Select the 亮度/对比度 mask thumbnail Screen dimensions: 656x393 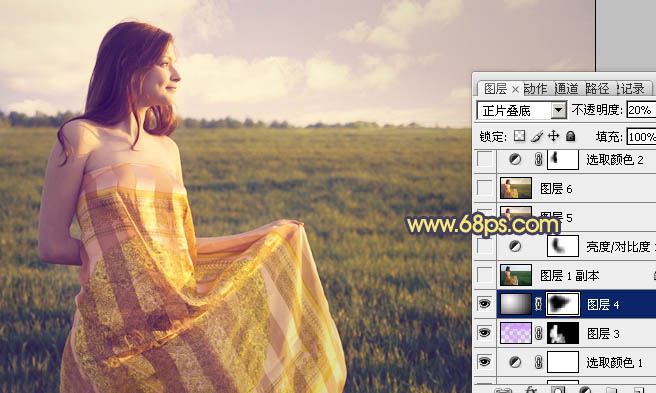pos(563,247)
